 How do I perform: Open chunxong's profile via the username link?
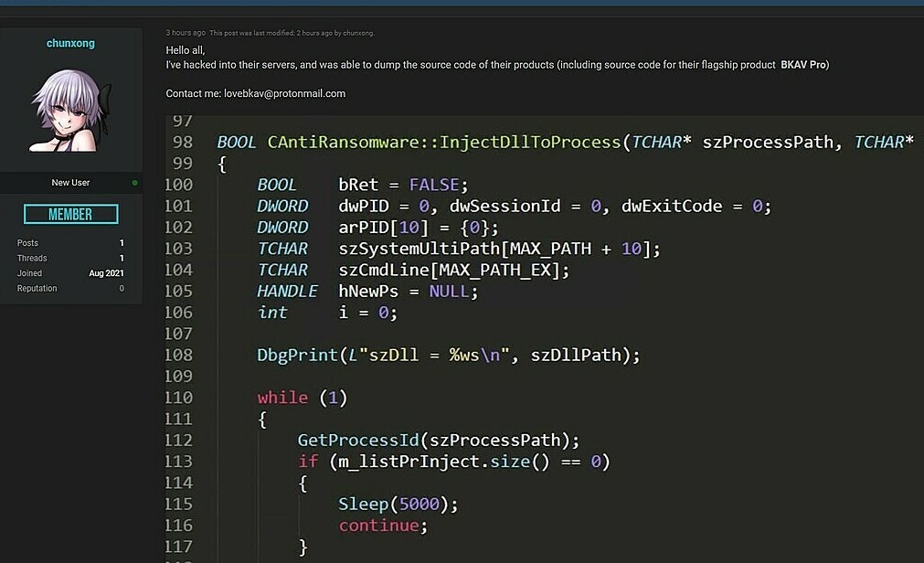coord(70,43)
